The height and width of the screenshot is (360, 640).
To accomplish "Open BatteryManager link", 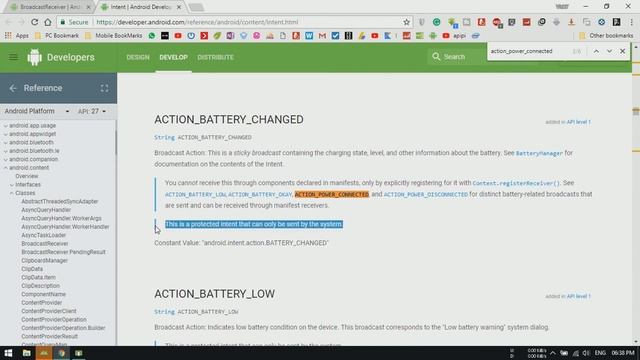I will point(539,153).
